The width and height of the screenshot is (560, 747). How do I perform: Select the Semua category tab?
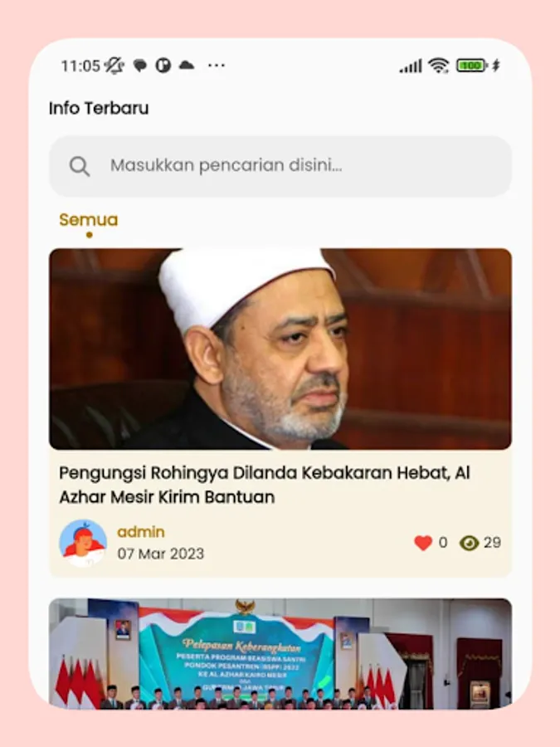click(89, 220)
